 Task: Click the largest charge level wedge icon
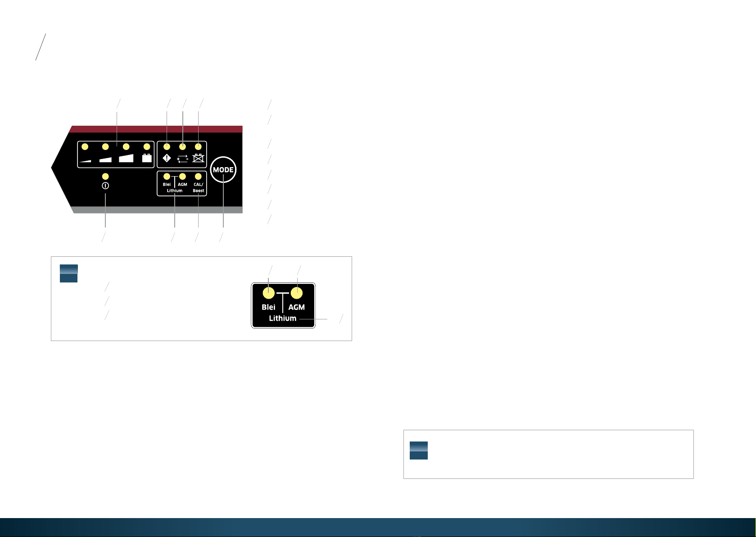[x=126, y=158]
